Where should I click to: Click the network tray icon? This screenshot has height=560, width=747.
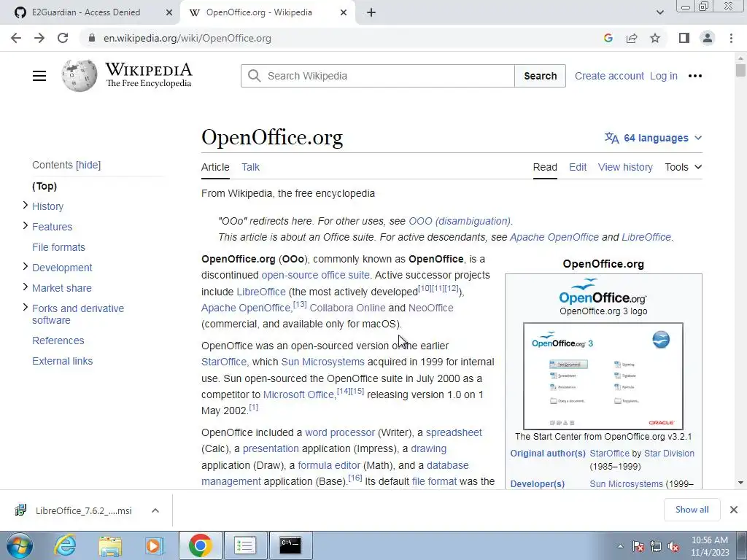click(656, 547)
